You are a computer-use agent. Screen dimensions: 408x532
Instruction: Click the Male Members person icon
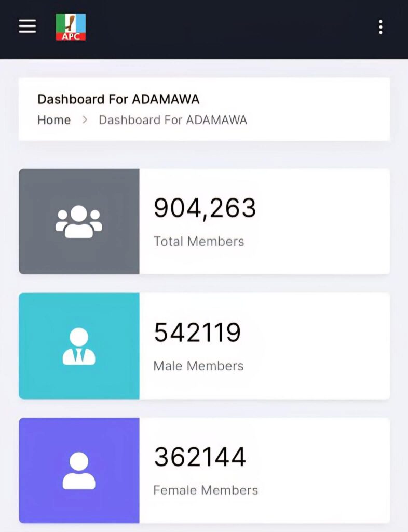coord(79,346)
